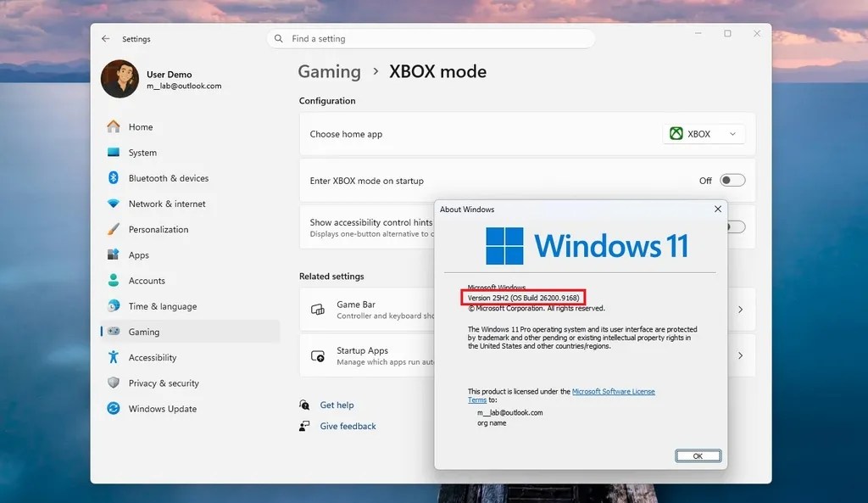Click the Privacy shield icon
Image resolution: width=868 pixels, height=503 pixels.
[114, 383]
